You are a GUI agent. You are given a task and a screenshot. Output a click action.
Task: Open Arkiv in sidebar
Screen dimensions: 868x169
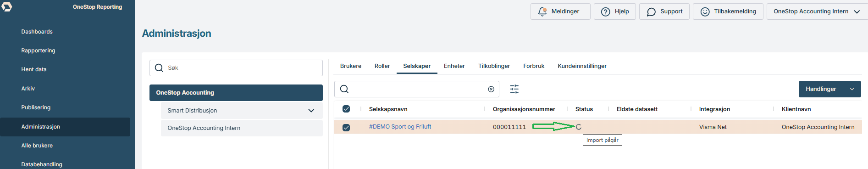[28, 89]
